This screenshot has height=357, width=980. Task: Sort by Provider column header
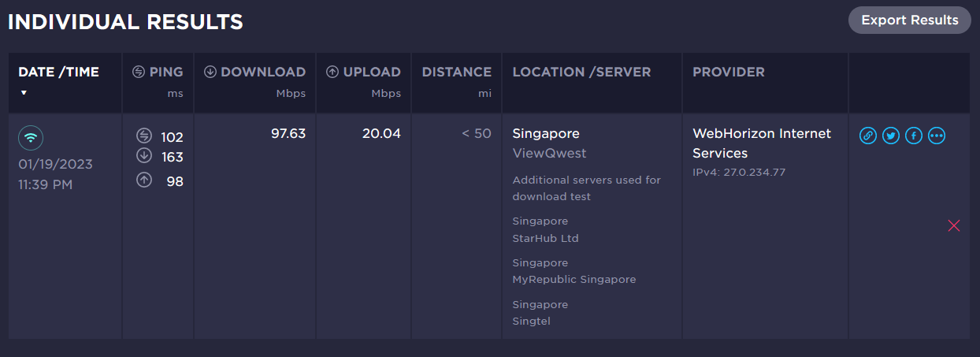coord(729,72)
